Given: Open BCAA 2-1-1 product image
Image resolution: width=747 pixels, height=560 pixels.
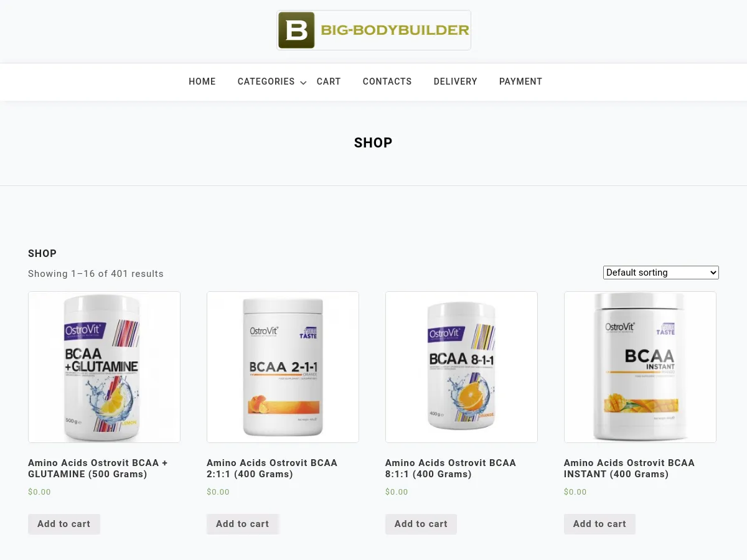Looking at the screenshot, I should pos(283,367).
